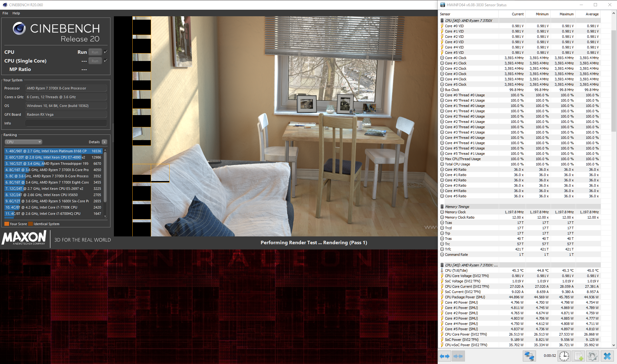
Task: Open HWiNFO remote network monitoring icon
Action: click(x=529, y=356)
